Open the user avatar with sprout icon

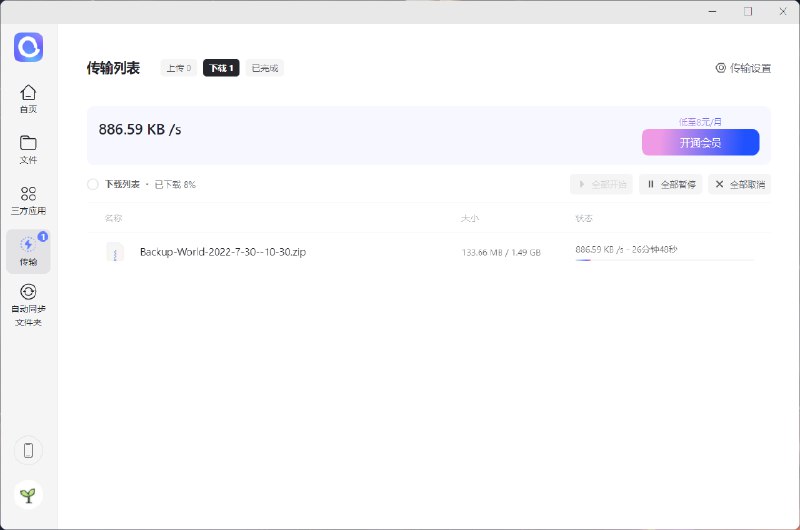[28, 494]
